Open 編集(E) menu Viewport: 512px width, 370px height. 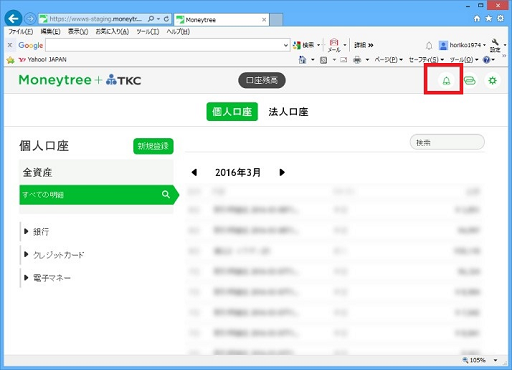tap(50, 32)
